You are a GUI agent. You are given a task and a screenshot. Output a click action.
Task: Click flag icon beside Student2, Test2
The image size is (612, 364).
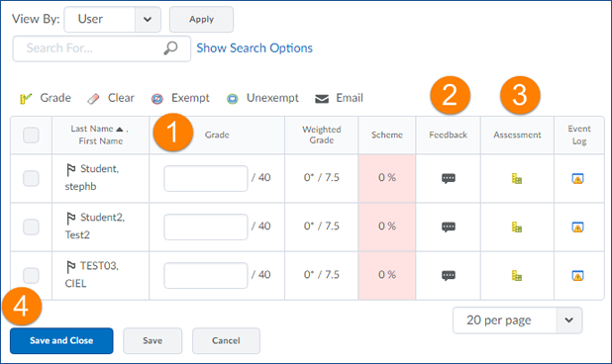click(70, 219)
